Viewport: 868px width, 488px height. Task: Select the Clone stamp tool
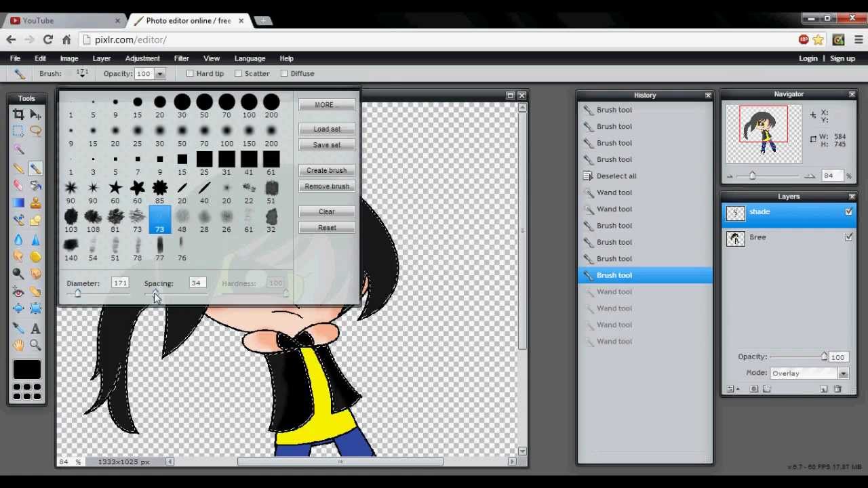click(x=35, y=203)
